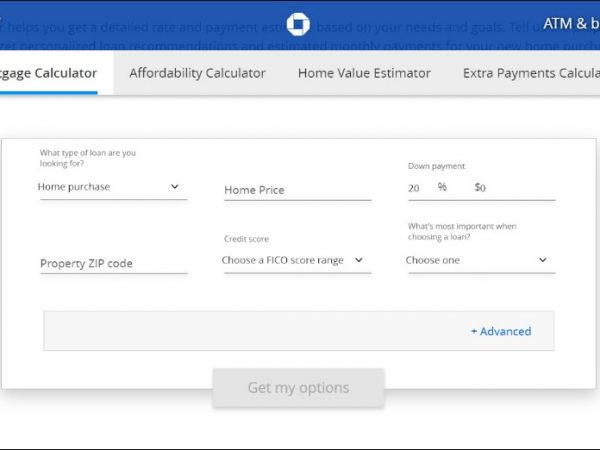Go to the Extra Payments Calculator tab

530,73
